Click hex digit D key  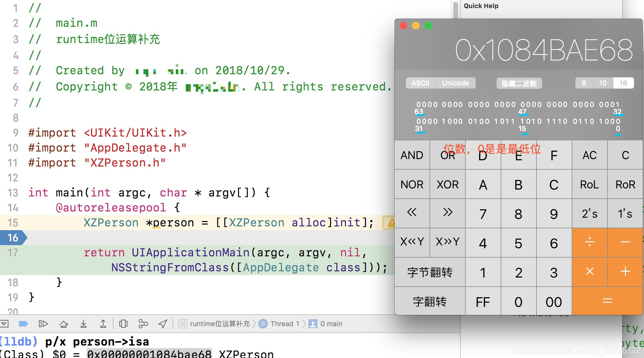pyautogui.click(x=483, y=155)
